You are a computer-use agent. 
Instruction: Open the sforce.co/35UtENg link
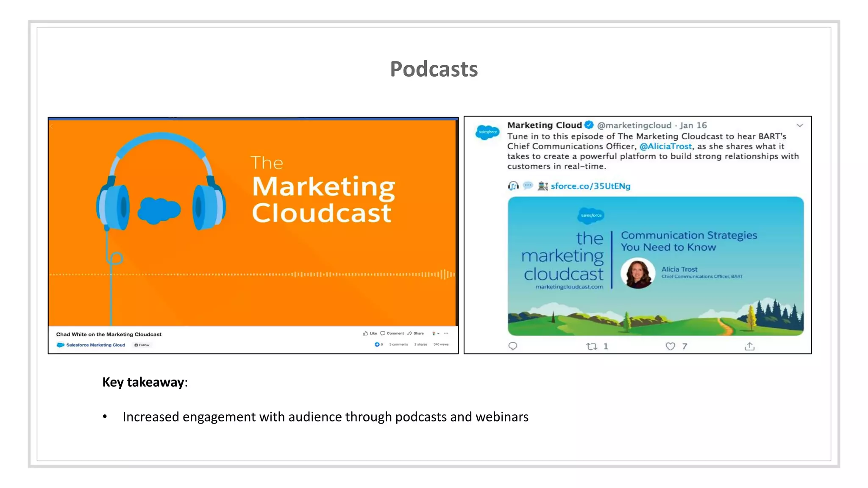[x=590, y=186]
